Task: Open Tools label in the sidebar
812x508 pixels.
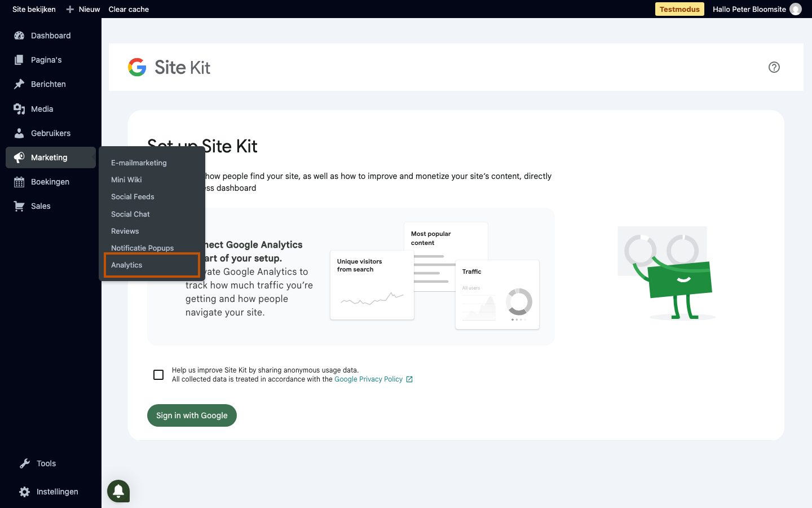Action: point(46,463)
